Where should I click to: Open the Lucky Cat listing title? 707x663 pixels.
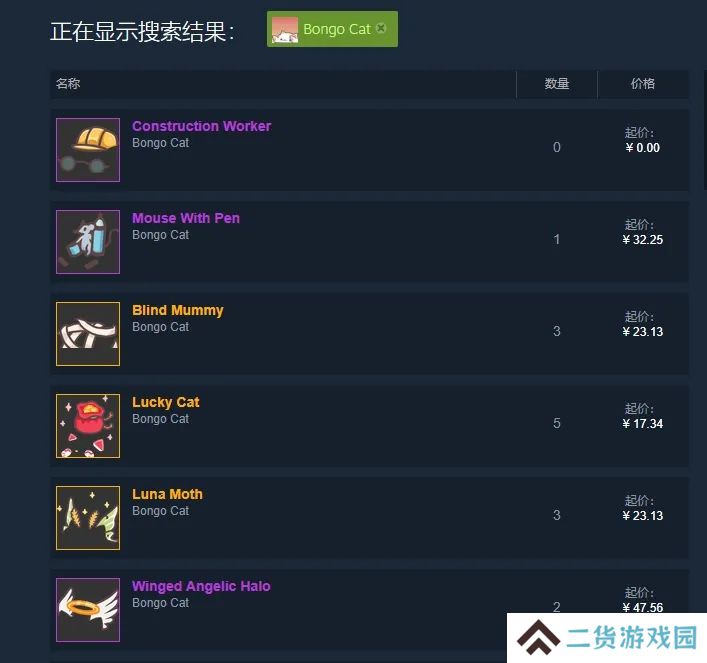click(x=165, y=402)
